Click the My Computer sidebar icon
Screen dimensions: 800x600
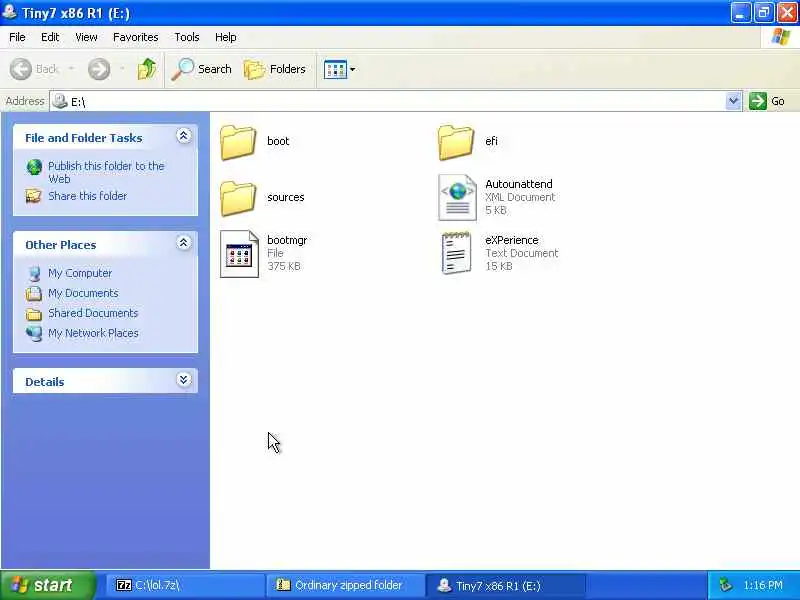[x=34, y=273]
